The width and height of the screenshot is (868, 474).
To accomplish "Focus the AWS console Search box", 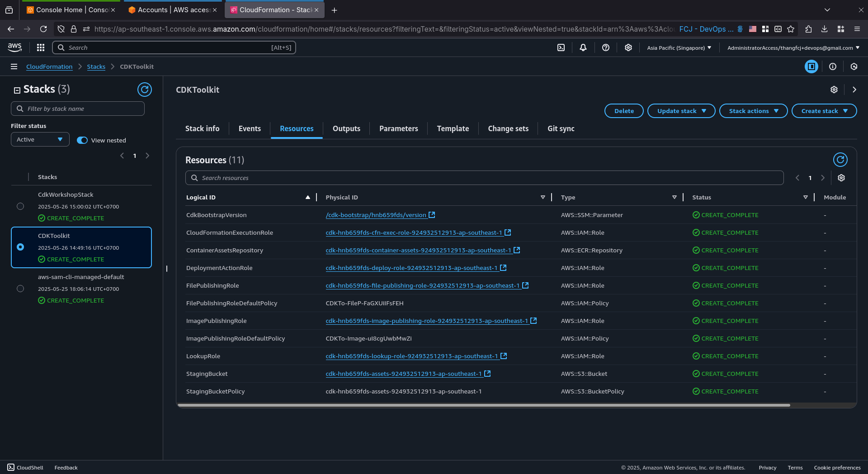I will click(174, 47).
